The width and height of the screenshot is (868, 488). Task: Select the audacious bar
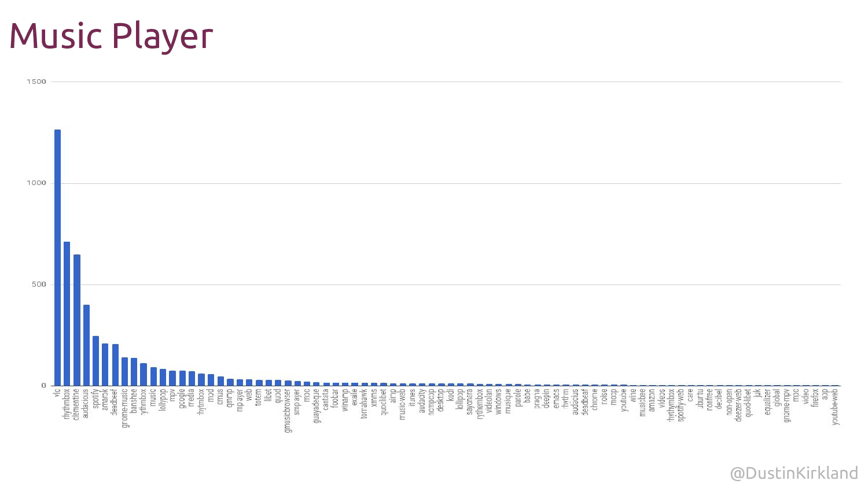pos(86,345)
